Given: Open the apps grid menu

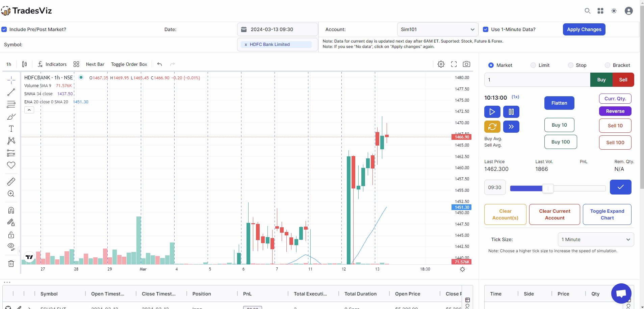Looking at the screenshot, I should coord(600,11).
